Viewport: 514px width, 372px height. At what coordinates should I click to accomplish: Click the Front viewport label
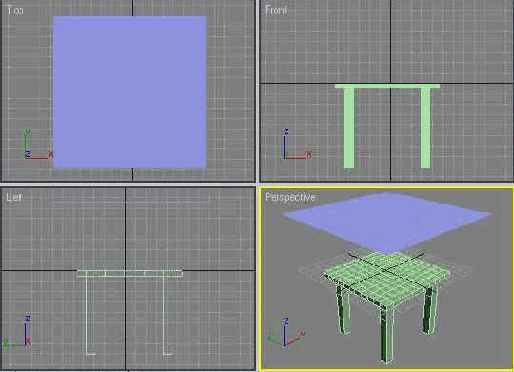pyautogui.click(x=276, y=11)
